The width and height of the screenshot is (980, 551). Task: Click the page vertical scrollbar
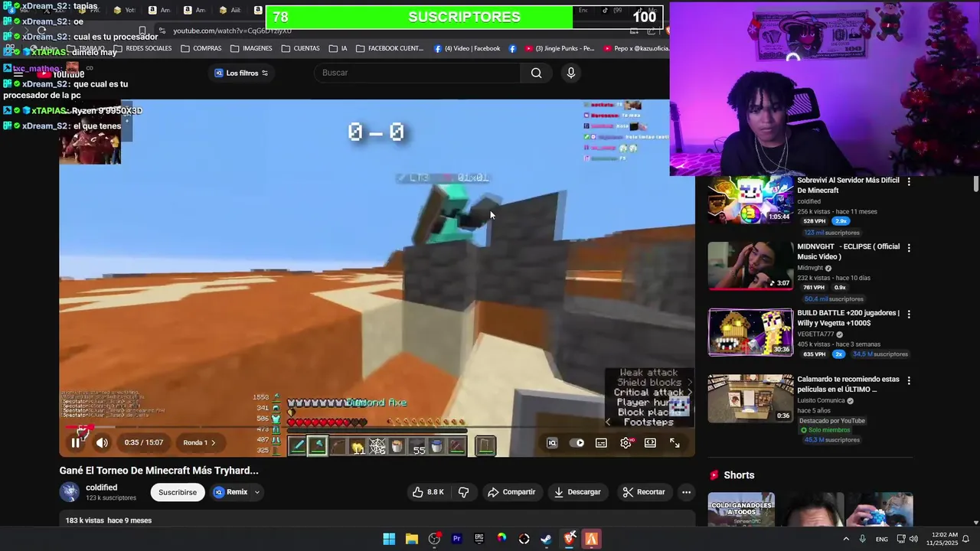click(x=975, y=184)
